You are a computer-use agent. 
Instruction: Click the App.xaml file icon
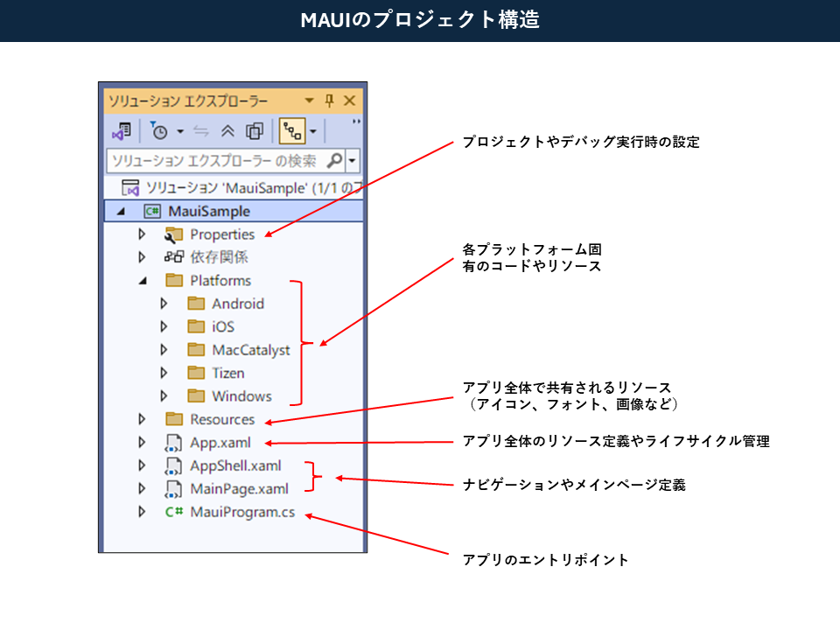click(x=173, y=443)
